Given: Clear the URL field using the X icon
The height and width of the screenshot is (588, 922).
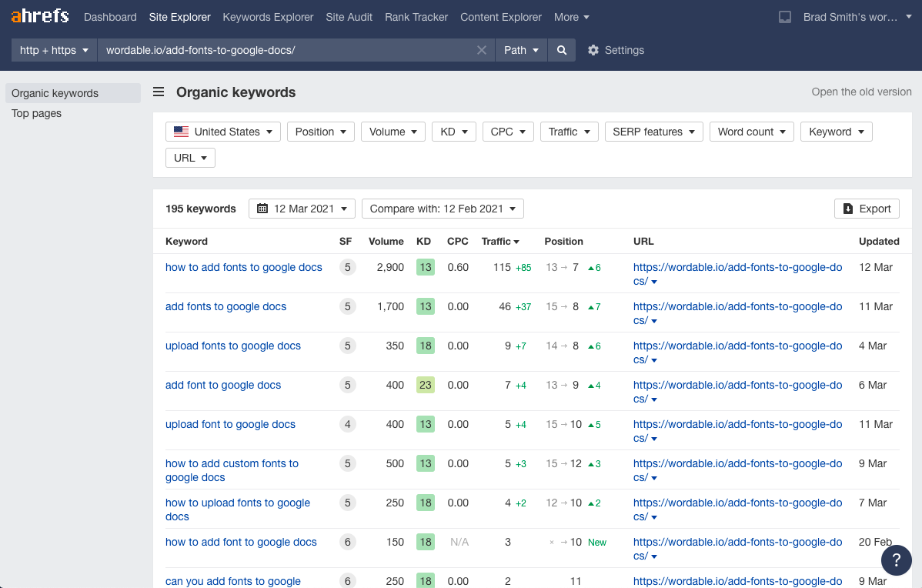Looking at the screenshot, I should (x=481, y=50).
